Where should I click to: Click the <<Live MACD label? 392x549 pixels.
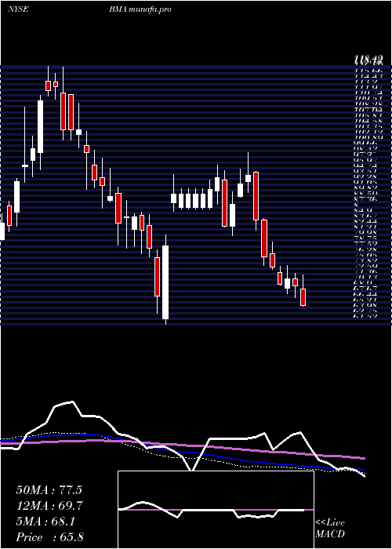click(x=330, y=528)
